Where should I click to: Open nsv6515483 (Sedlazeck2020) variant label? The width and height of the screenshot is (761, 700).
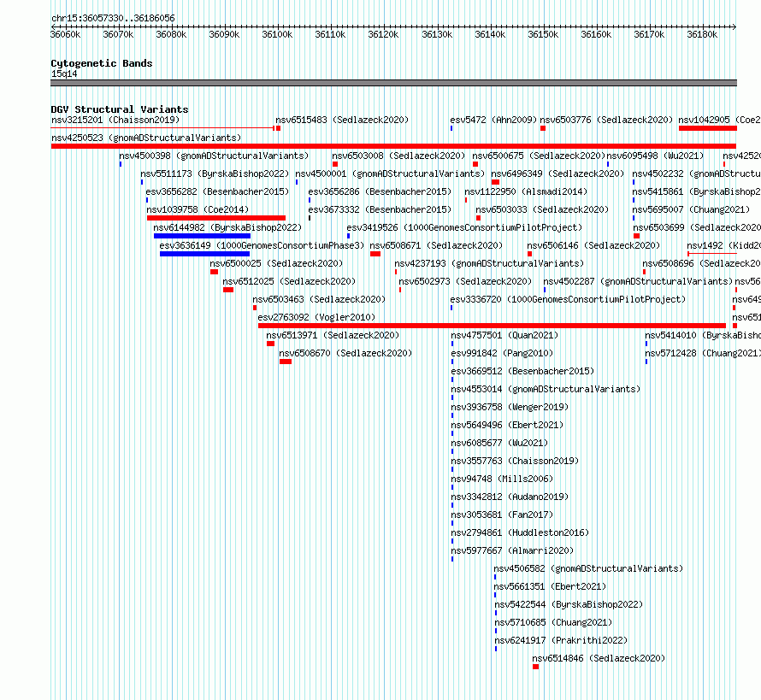pyautogui.click(x=342, y=120)
